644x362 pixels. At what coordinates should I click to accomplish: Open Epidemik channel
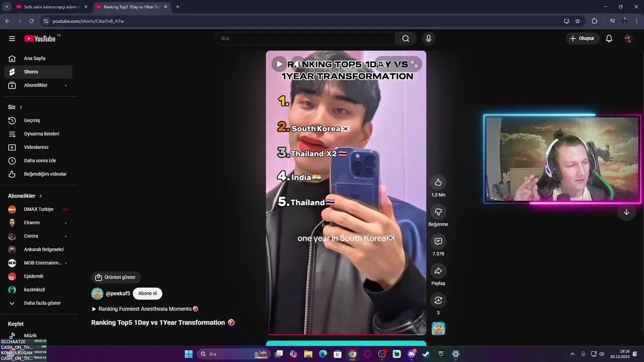pyautogui.click(x=38, y=277)
